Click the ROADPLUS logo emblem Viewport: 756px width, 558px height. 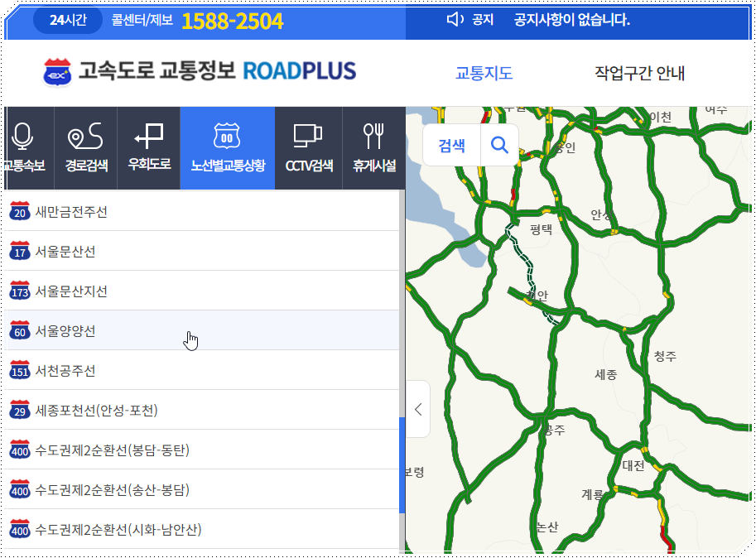(58, 72)
